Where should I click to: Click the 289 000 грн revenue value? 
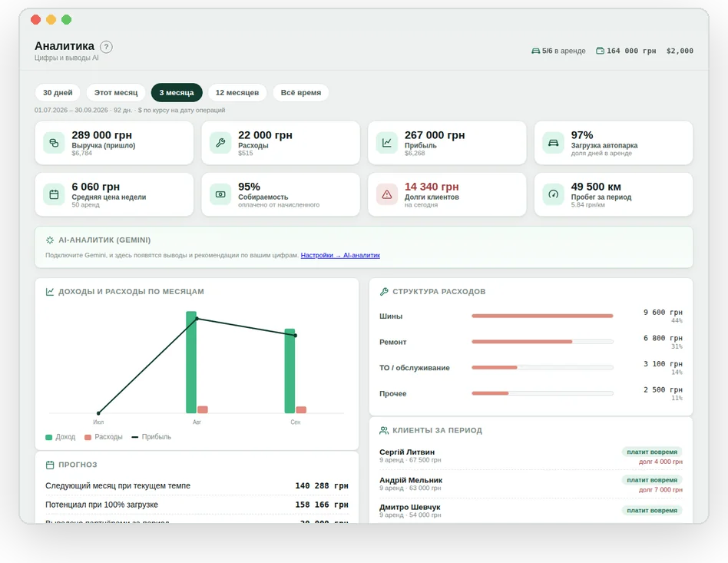point(101,135)
